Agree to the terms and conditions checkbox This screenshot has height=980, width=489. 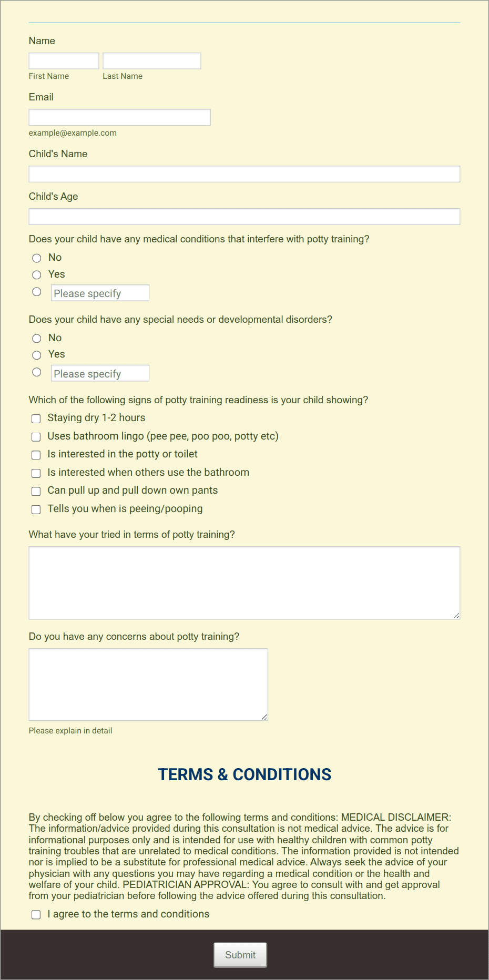(x=36, y=915)
